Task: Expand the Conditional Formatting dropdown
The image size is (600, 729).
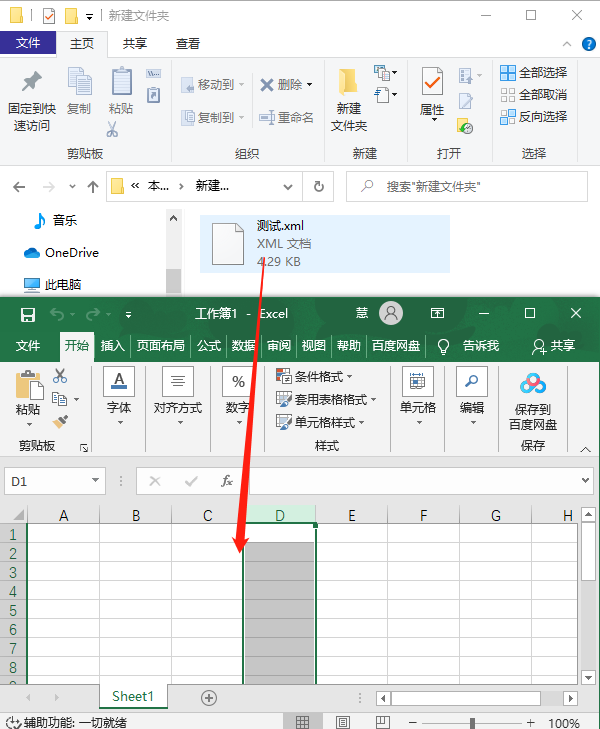Action: click(324, 376)
